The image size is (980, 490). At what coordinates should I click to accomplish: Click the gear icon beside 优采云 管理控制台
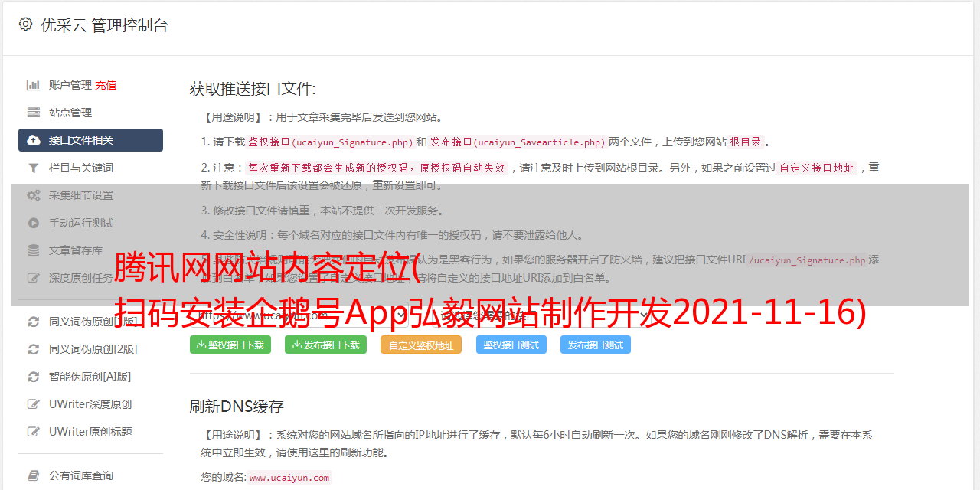(x=25, y=24)
